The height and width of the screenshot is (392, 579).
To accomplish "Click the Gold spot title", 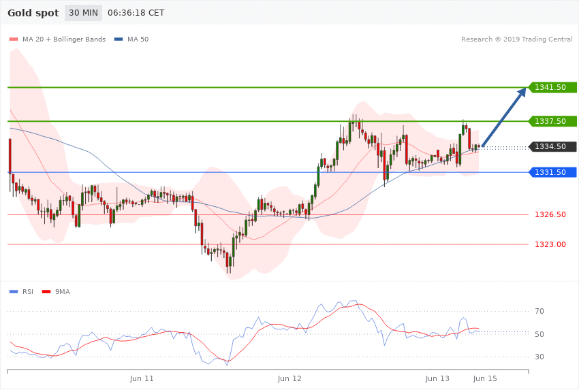I will pyautogui.click(x=33, y=13).
